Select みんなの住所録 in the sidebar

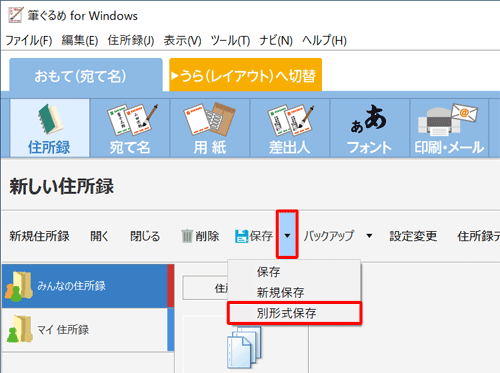(88, 286)
